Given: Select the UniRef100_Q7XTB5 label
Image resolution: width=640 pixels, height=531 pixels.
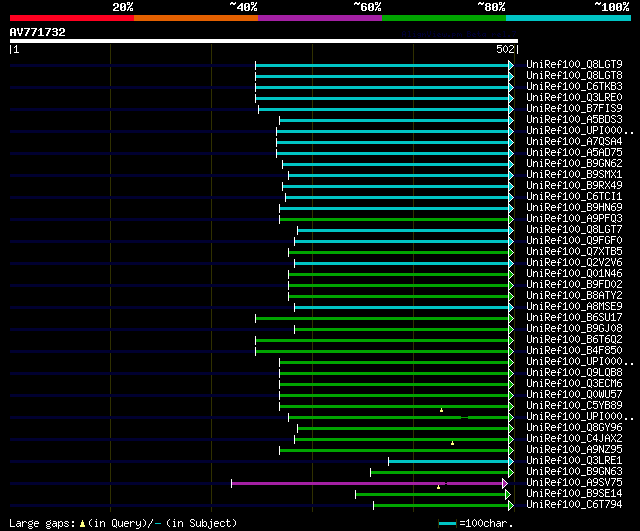Looking at the screenshot, I should coord(574,252).
